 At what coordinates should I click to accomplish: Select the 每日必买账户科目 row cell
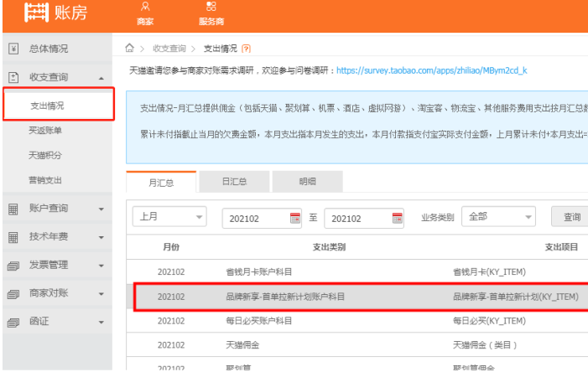pos(258,321)
